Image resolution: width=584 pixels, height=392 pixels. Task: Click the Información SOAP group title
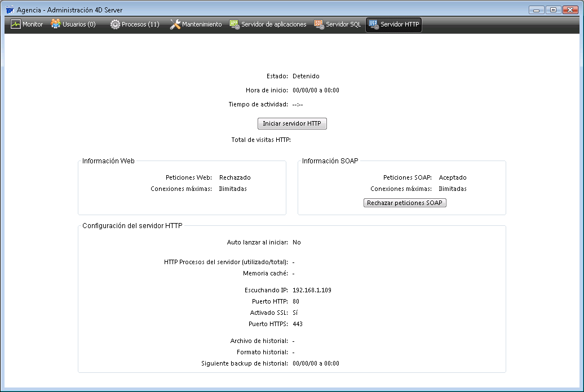[x=330, y=161]
